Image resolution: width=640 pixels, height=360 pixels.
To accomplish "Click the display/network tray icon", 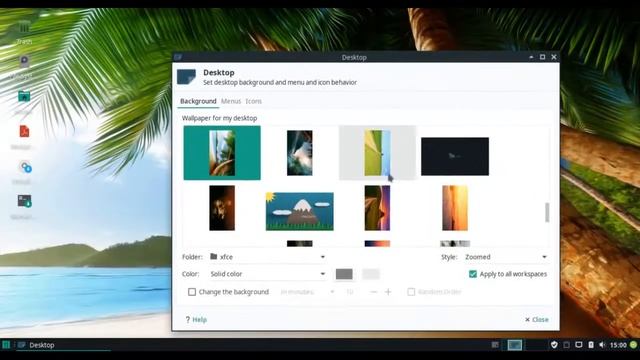I will point(578,345).
